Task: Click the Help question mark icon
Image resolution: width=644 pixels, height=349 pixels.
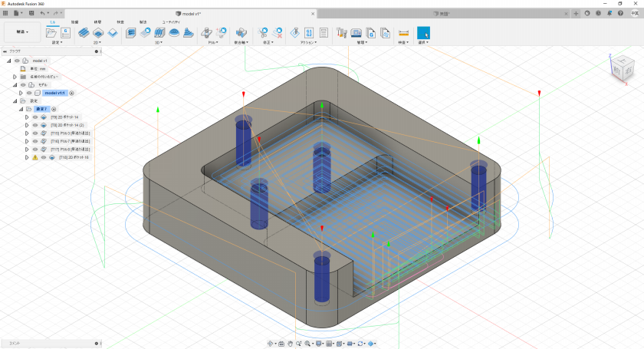Action: [x=619, y=13]
